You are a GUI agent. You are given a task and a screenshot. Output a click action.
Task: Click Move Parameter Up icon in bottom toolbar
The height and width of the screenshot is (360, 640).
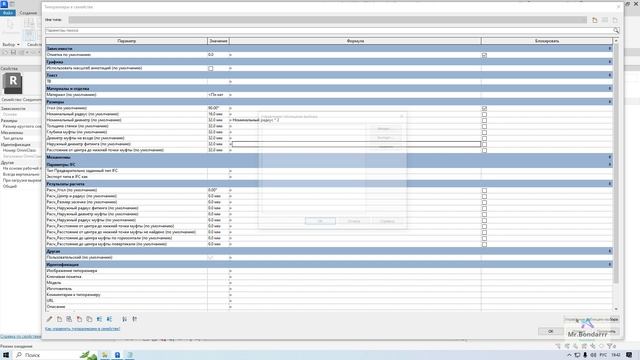pos(99,319)
